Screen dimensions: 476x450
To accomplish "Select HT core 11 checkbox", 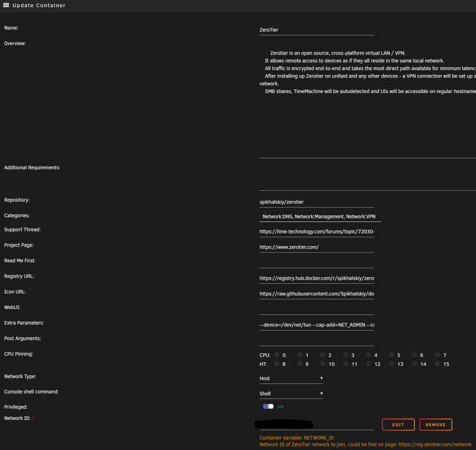I will 345,364.
